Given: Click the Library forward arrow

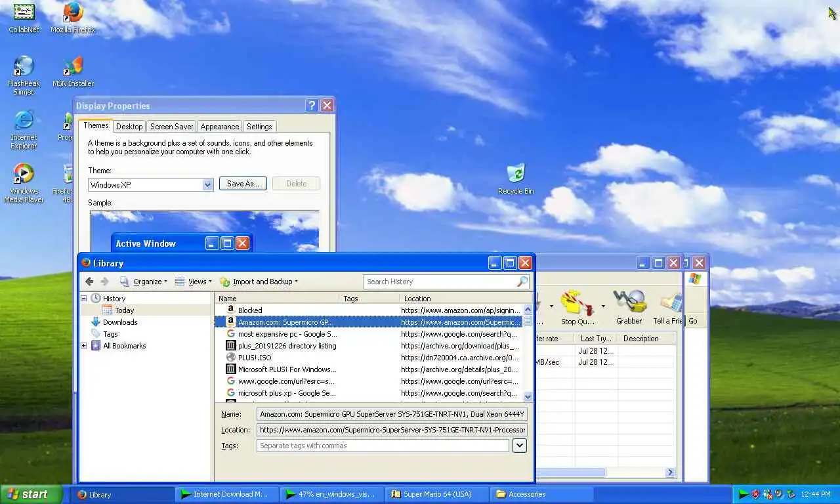Looking at the screenshot, I should pyautogui.click(x=104, y=282).
